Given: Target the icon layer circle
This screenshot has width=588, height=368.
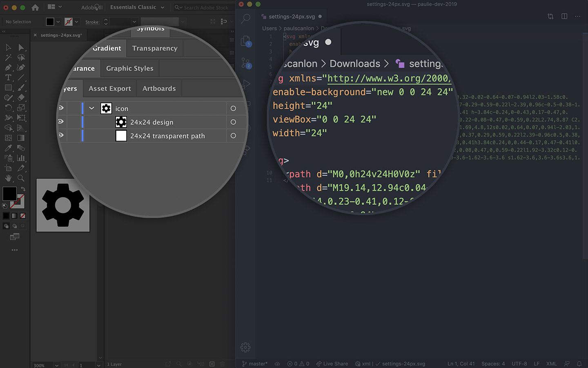Looking at the screenshot, I should pos(233,108).
